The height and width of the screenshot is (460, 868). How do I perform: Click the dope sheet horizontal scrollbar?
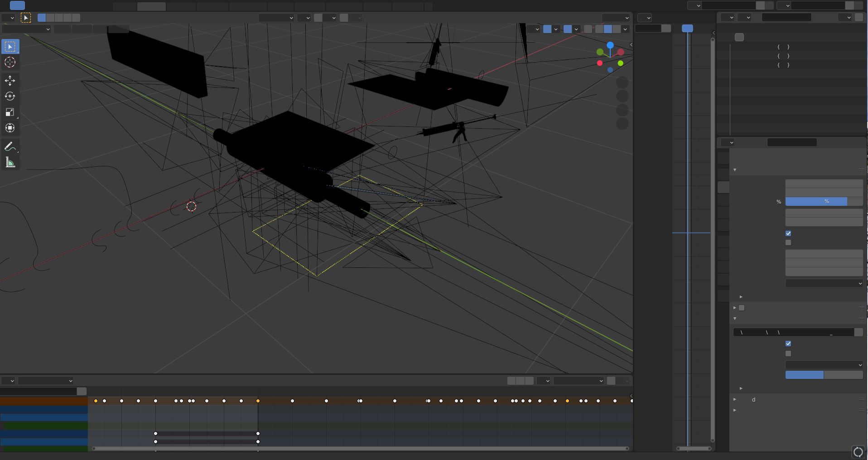tap(360, 449)
